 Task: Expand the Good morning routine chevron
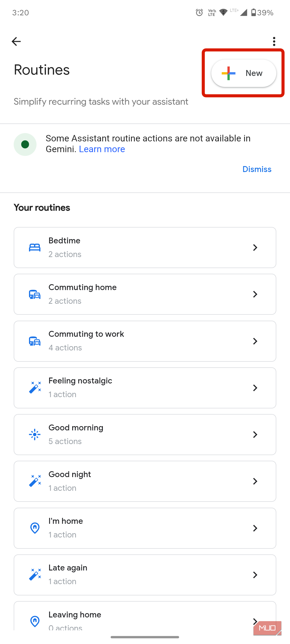(255, 434)
